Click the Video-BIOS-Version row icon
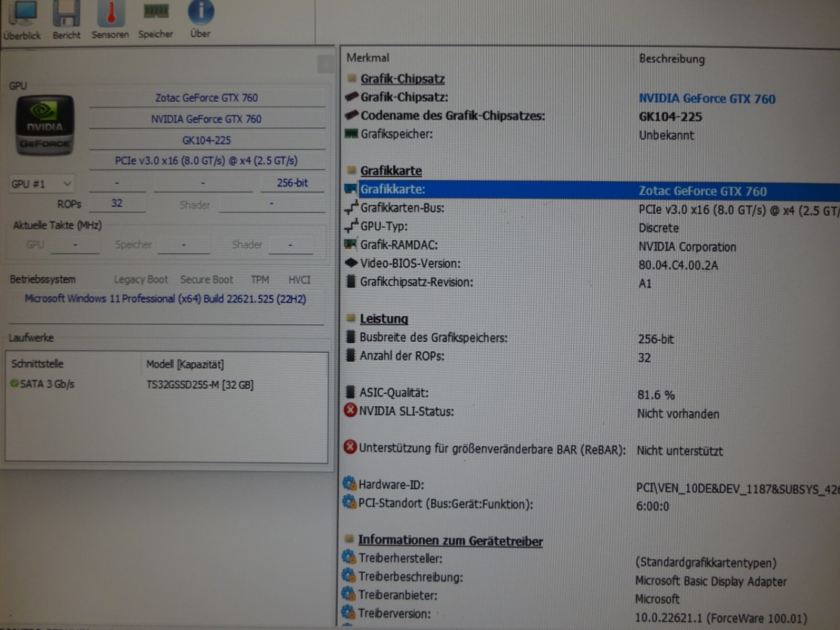 tap(351, 262)
